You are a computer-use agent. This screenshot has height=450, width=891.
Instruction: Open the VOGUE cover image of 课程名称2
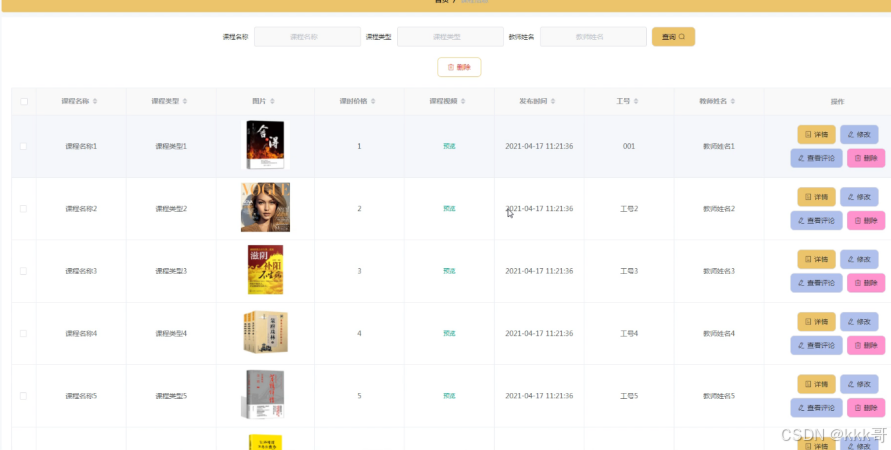tap(265, 207)
